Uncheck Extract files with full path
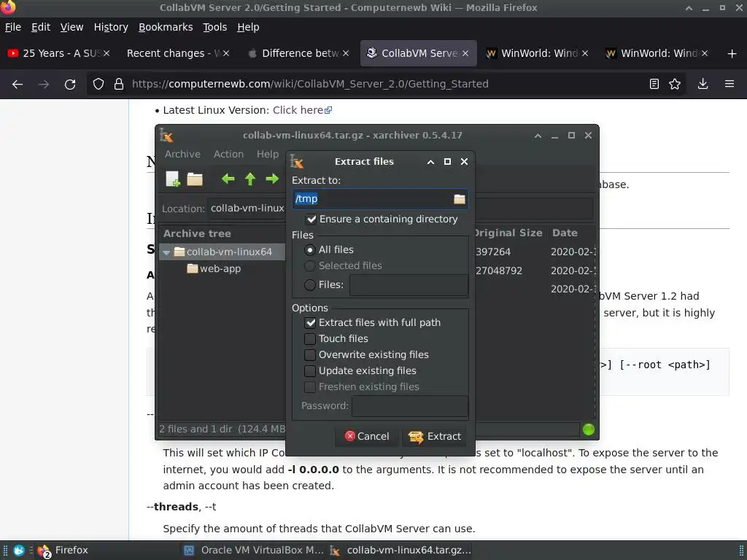 click(x=310, y=323)
